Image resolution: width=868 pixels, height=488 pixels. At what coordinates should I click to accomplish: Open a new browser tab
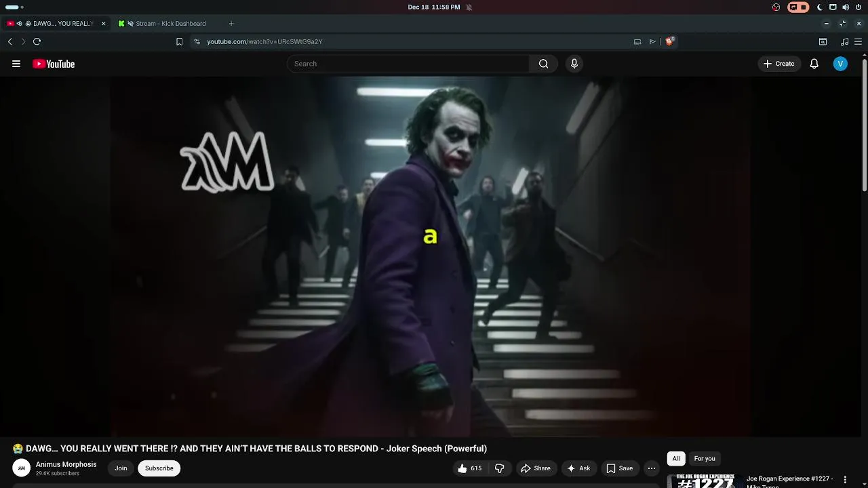pos(231,24)
